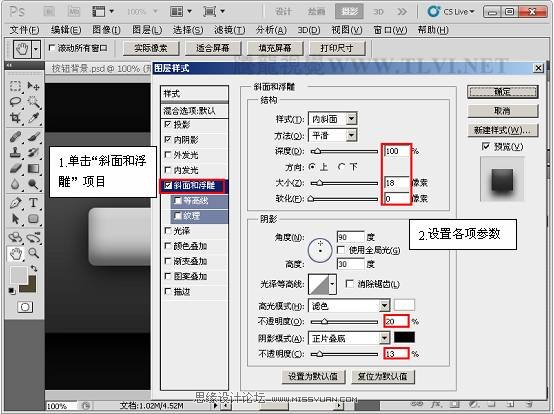Select the 下 direction radio button

click(342, 166)
